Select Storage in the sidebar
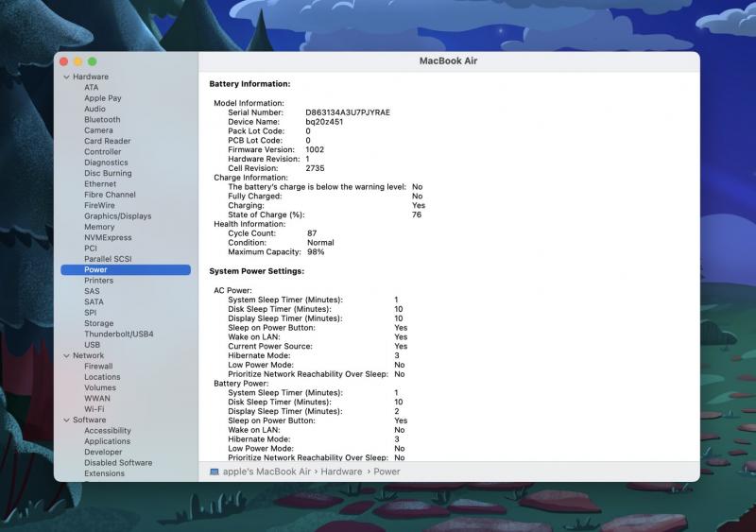Screen dimensions: 756x532 (99, 323)
